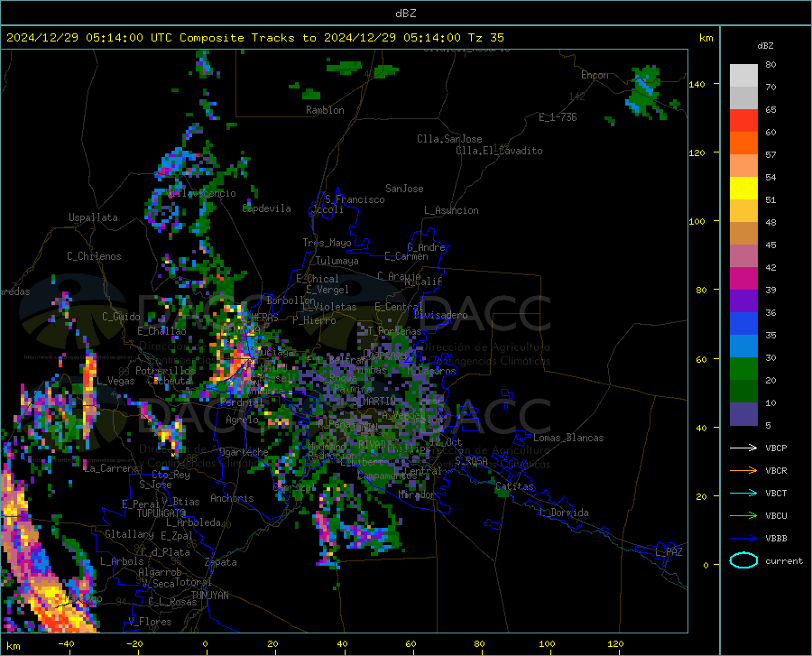
Task: Click the 'Zapata' map label
Action: [221, 562]
